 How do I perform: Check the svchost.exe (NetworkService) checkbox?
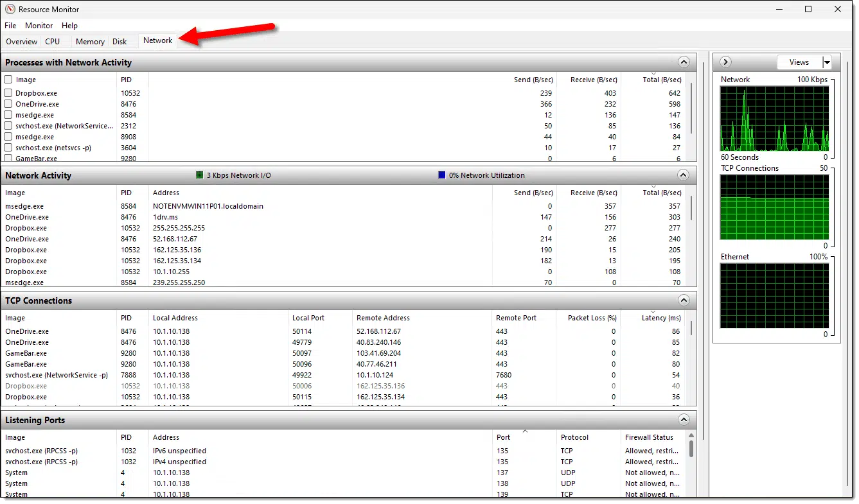point(8,126)
